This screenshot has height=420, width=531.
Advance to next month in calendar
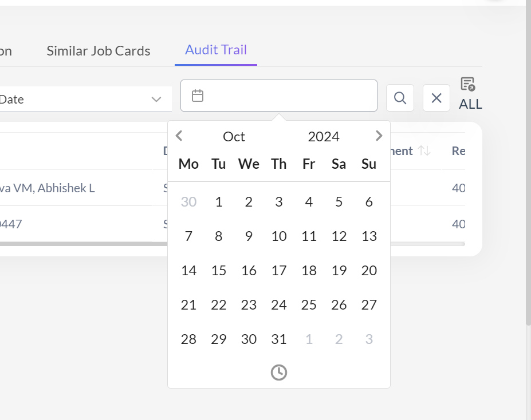[379, 136]
